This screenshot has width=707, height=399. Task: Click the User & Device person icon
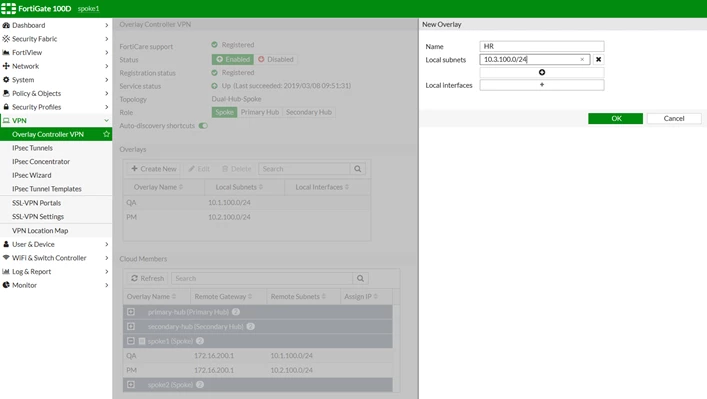[6, 244]
